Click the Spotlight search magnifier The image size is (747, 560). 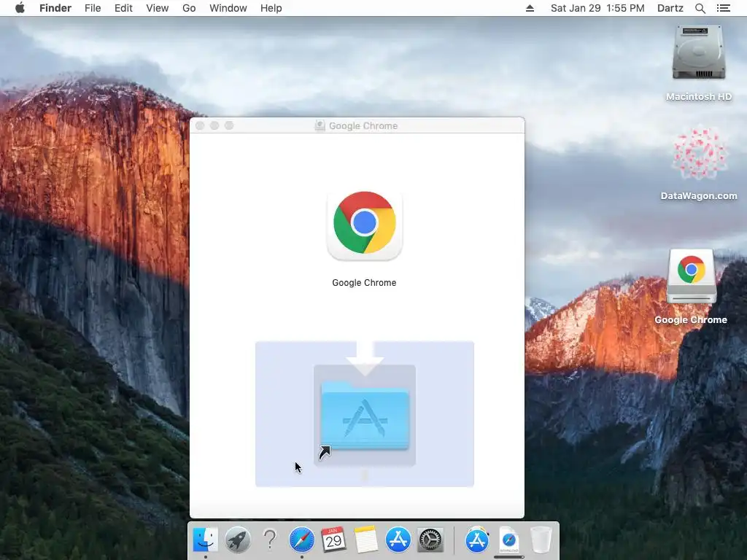[x=700, y=8]
